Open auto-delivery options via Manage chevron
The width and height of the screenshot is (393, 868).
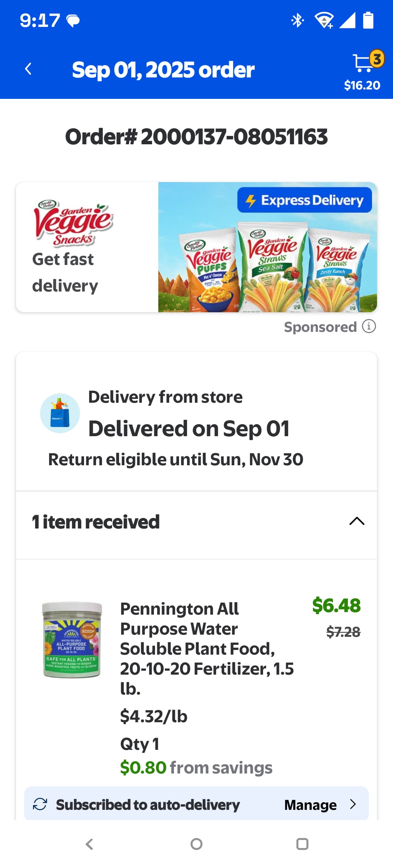353,804
